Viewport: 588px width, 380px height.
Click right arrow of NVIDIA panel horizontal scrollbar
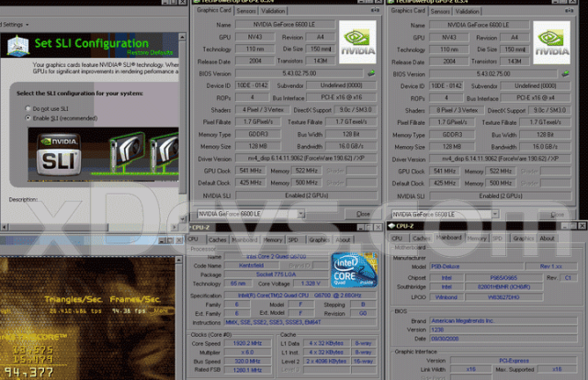tap(174, 227)
